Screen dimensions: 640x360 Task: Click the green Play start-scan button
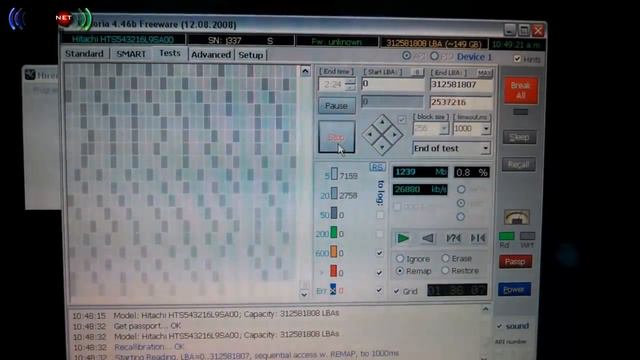pyautogui.click(x=403, y=238)
